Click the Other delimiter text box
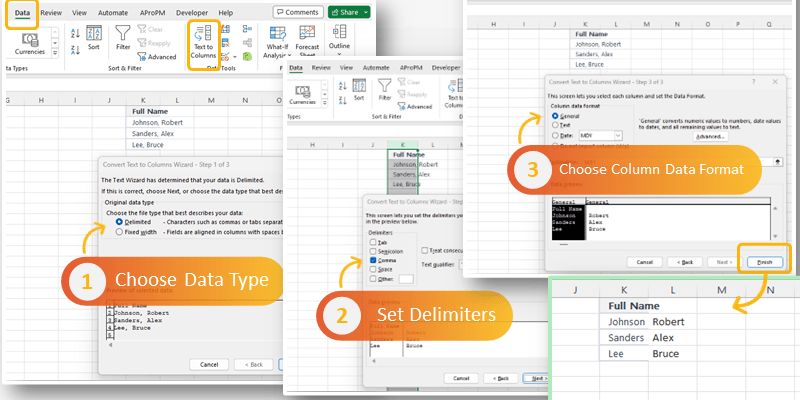Viewport: 800px width, 400px height. pos(406,279)
